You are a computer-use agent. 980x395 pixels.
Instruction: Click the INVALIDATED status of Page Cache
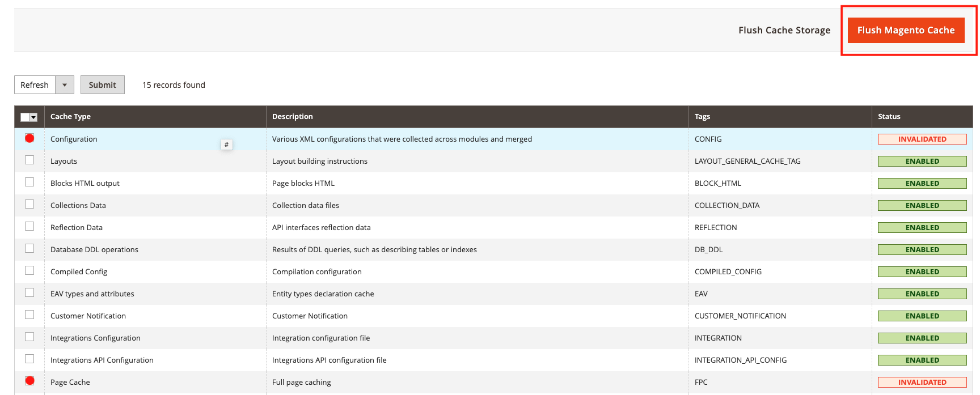(922, 383)
